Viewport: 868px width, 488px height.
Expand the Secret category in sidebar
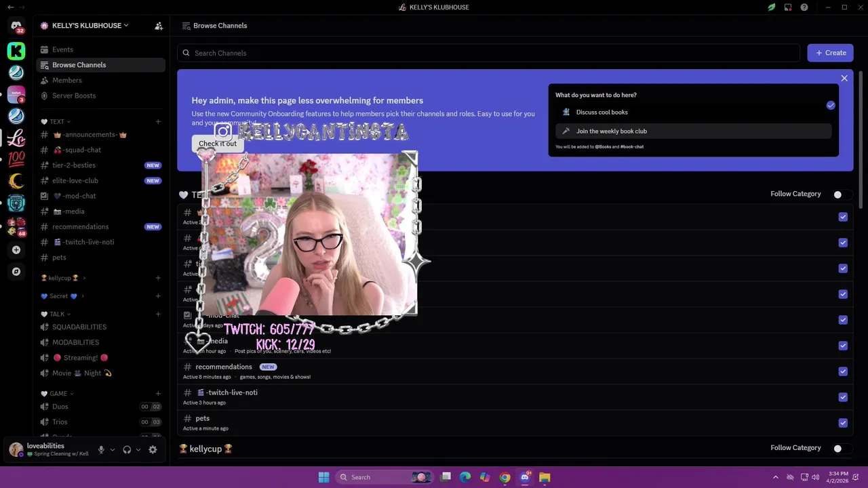coord(62,296)
